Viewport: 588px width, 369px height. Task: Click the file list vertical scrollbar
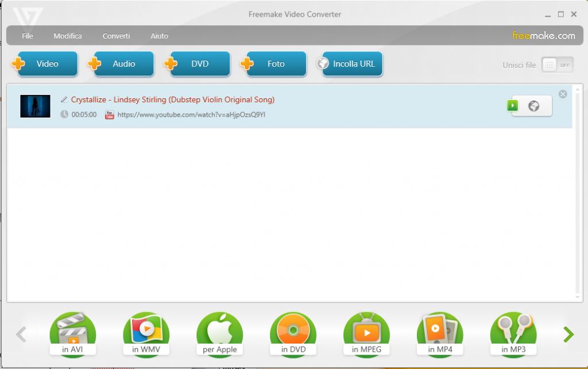[578, 193]
